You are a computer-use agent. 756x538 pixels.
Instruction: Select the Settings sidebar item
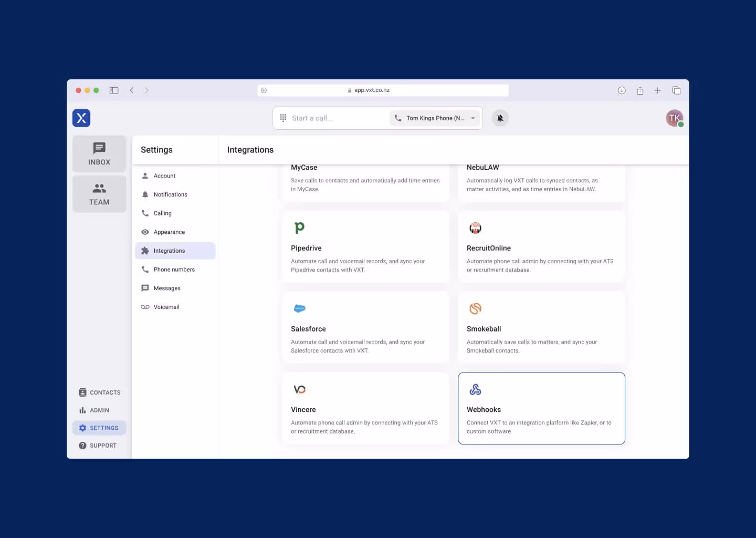(99, 428)
